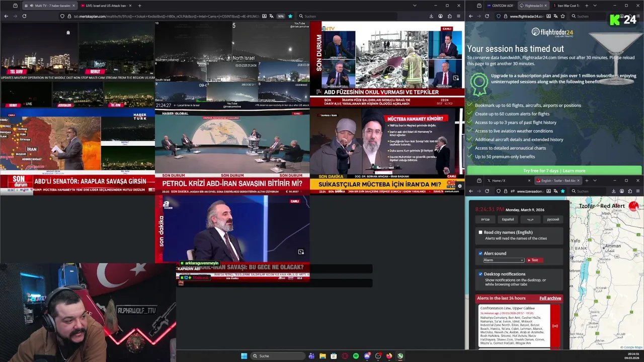The width and height of the screenshot is (644, 362).
Task: Open downloads in the Multi TV browser window
Action: [431, 16]
